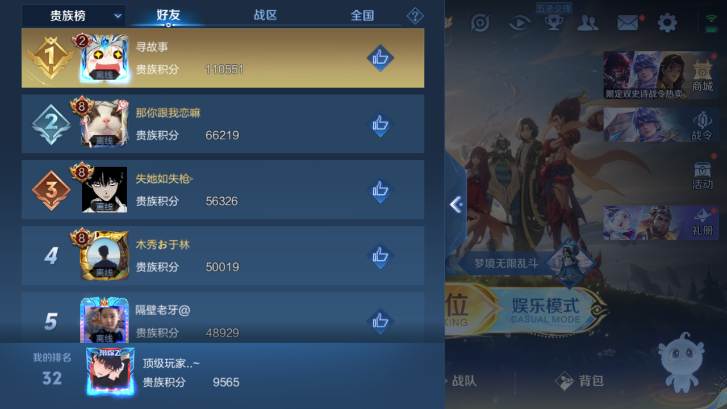Select the 好友 tab
The height and width of the screenshot is (409, 727).
[168, 15]
